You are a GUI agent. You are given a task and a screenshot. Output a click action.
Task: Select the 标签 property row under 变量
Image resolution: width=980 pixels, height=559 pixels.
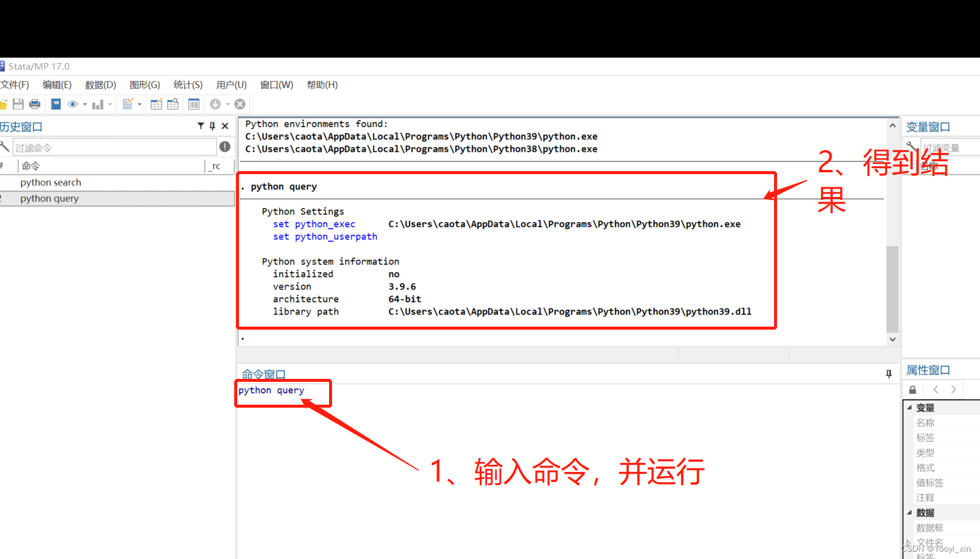(942, 438)
